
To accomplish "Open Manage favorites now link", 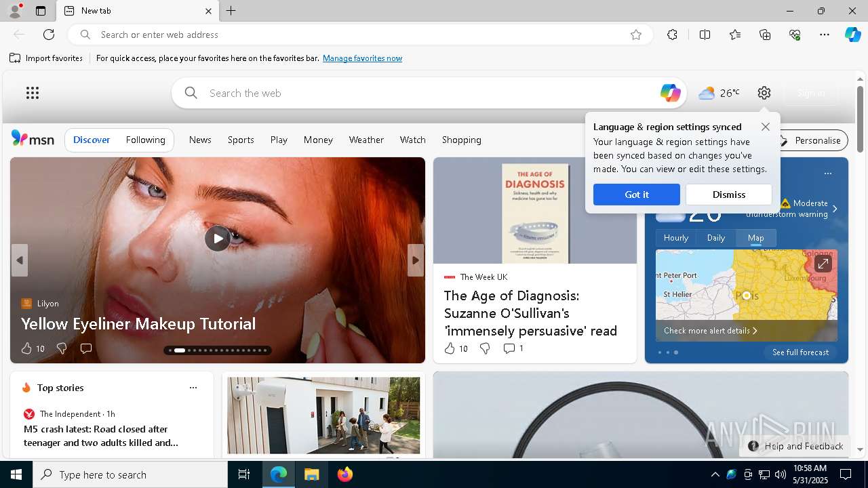I will (x=362, y=58).
